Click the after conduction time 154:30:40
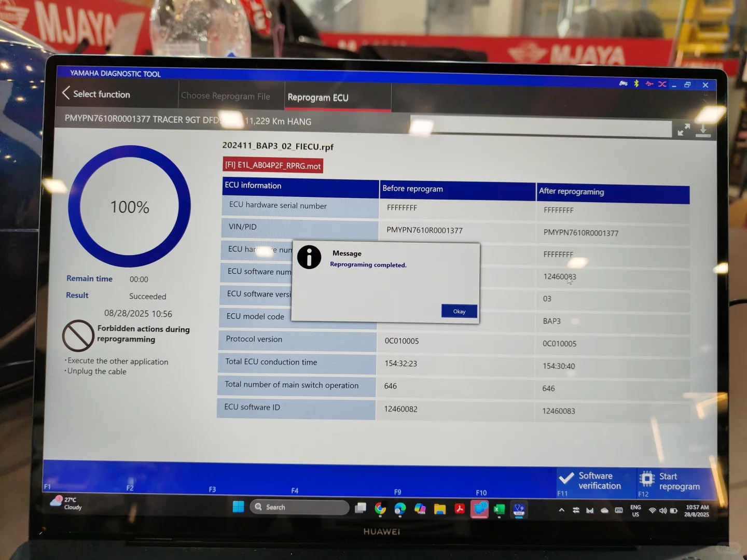747x560 pixels. coord(559,366)
